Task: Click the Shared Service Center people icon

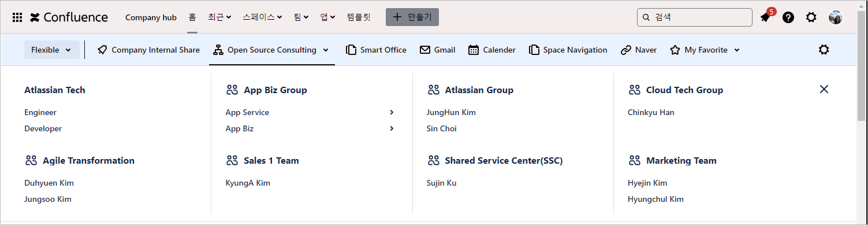Action: (x=433, y=160)
